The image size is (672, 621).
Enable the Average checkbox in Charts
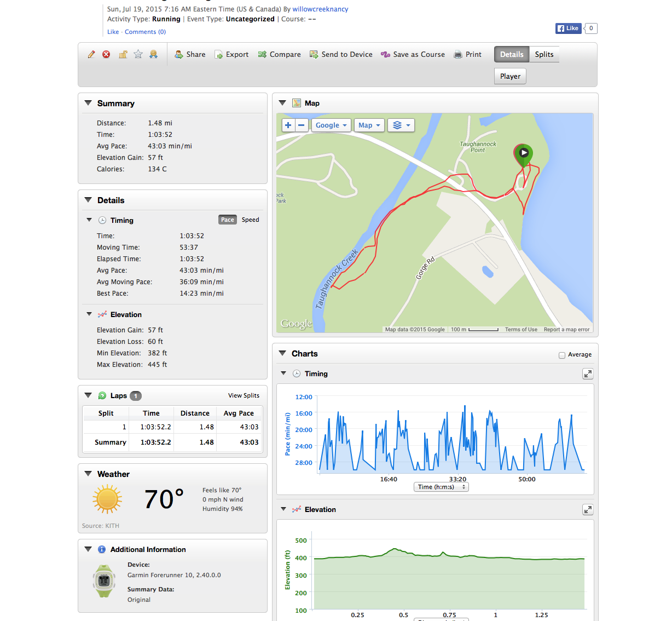coord(562,355)
